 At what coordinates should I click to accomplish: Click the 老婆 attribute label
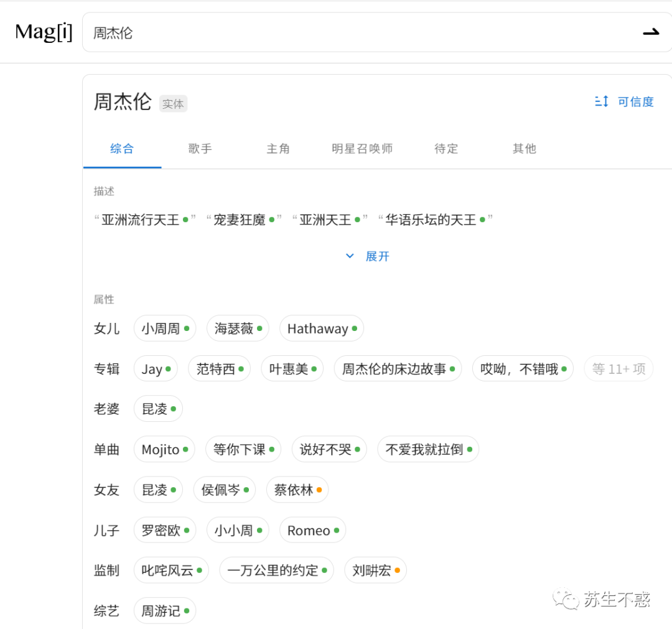[x=107, y=409]
